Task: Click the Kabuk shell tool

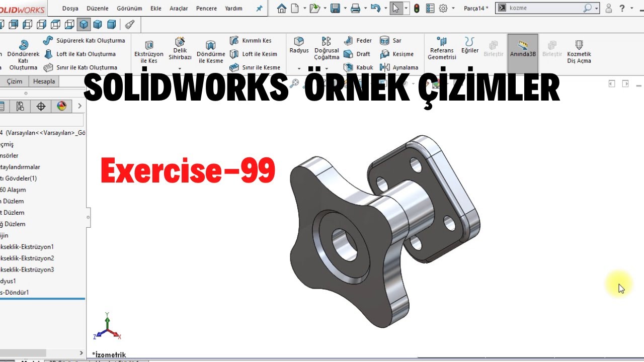Action: coord(359,67)
